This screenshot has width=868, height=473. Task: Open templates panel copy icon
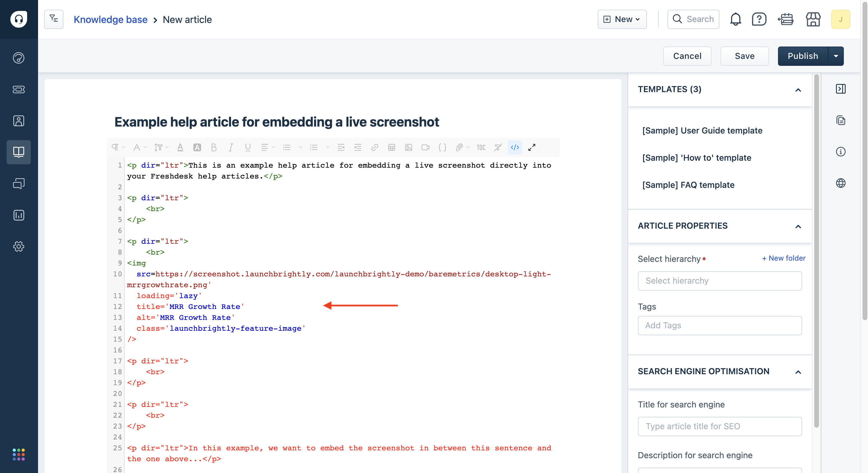click(841, 120)
